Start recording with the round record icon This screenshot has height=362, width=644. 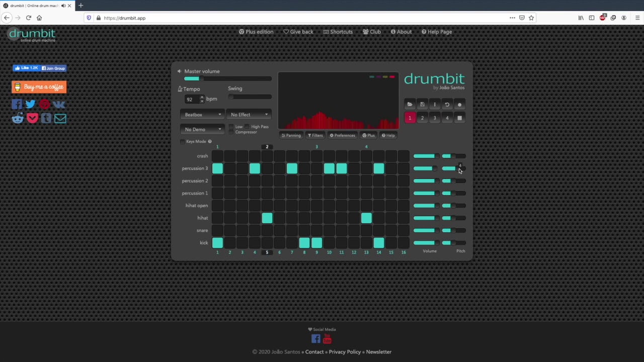(x=459, y=105)
